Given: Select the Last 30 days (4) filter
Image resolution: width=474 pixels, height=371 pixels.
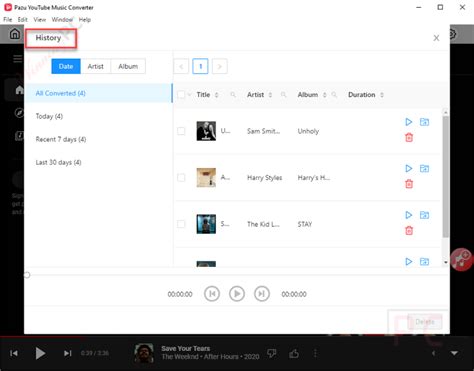Looking at the screenshot, I should [99, 162].
